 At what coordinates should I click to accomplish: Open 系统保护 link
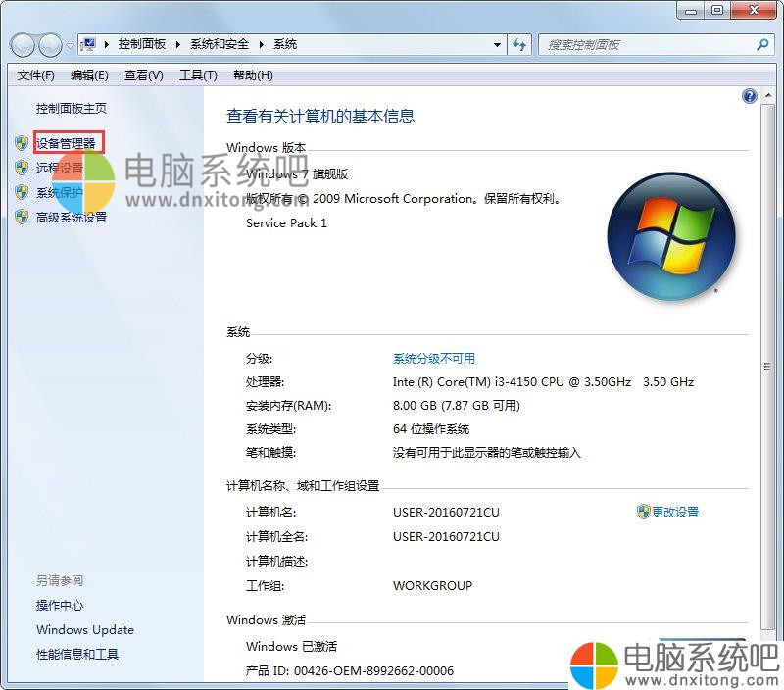pos(60,192)
